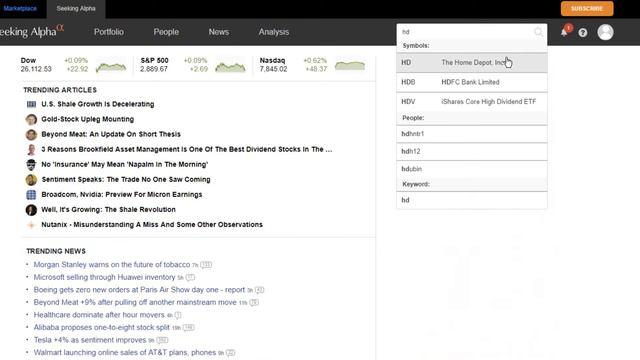Select HD The Home Depot suggestion
This screenshot has height=360, width=640.
472,63
